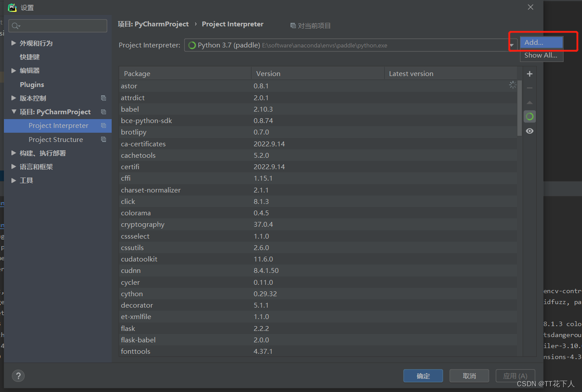Close the 设置 dialog window

[x=531, y=7]
